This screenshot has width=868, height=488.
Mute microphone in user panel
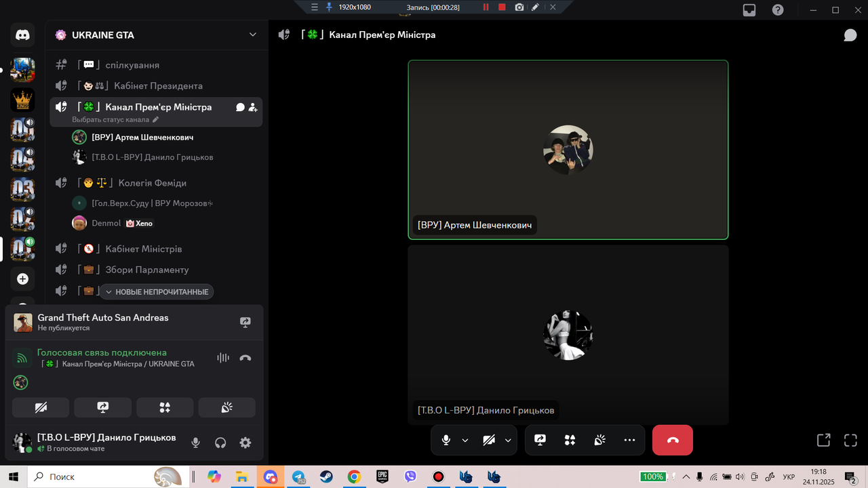coord(195,443)
